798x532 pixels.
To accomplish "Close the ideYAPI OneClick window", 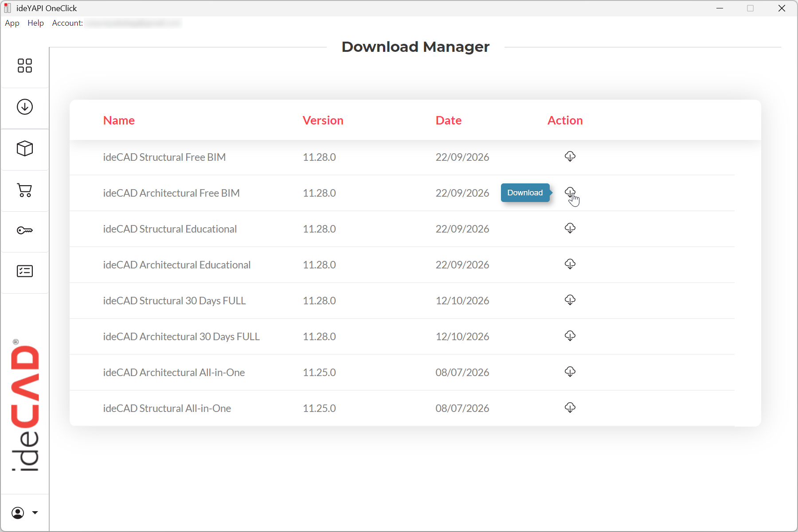I will pos(782,8).
